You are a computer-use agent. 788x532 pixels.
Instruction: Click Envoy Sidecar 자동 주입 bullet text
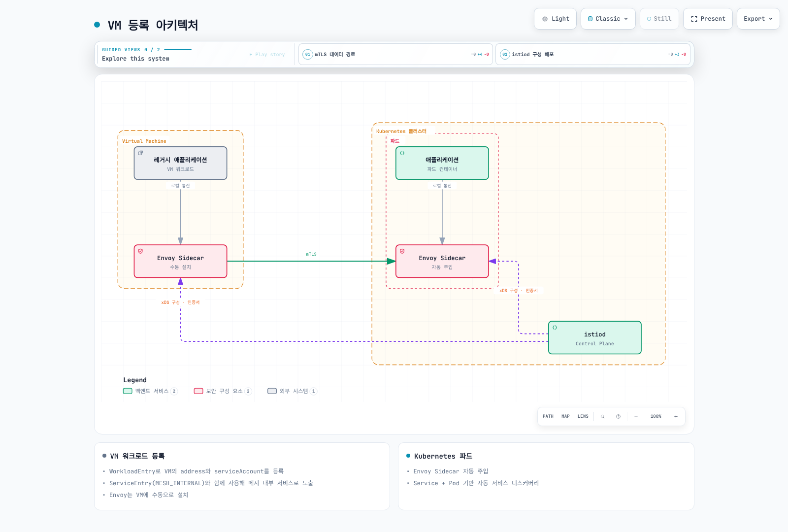(451, 471)
